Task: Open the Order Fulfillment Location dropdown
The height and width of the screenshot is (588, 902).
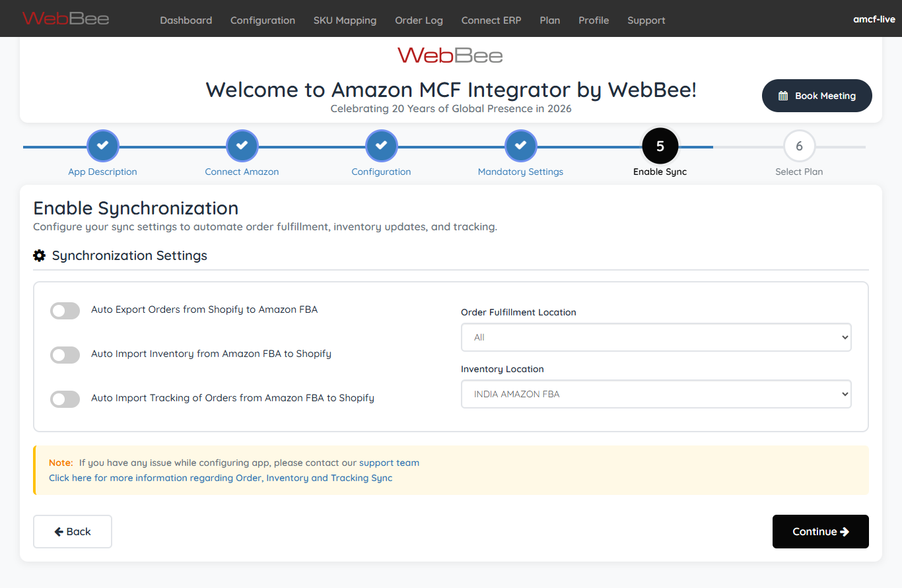Action: [656, 337]
